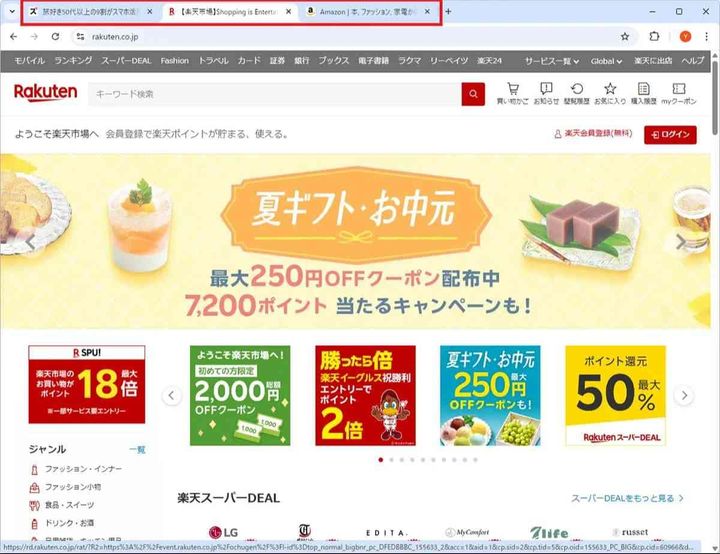
Task: Click the キーワード検索 search field
Action: pos(275,94)
